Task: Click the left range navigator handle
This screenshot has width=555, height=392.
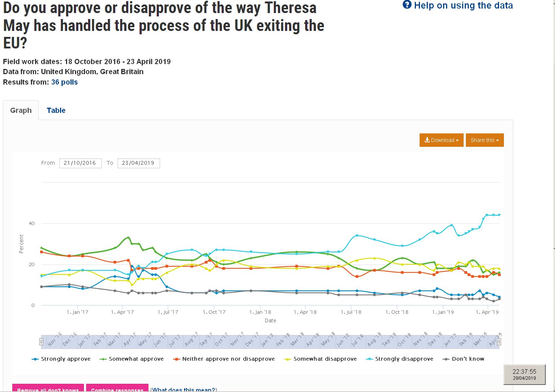Action: pyautogui.click(x=41, y=341)
